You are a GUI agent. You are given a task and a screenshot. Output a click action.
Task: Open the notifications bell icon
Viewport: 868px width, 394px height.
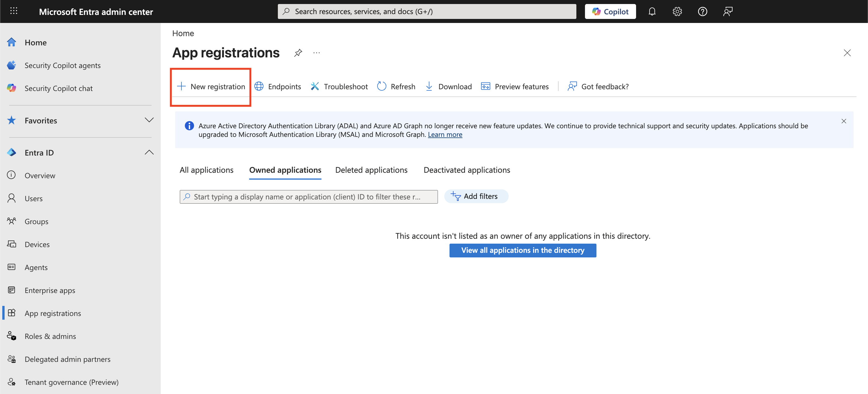[x=652, y=11]
